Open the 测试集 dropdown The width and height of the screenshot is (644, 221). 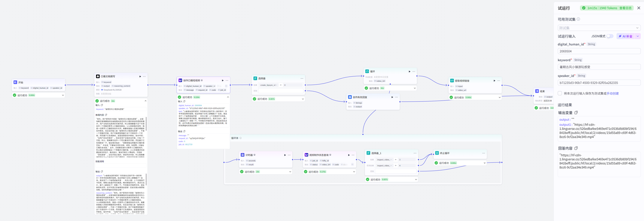[599, 28]
